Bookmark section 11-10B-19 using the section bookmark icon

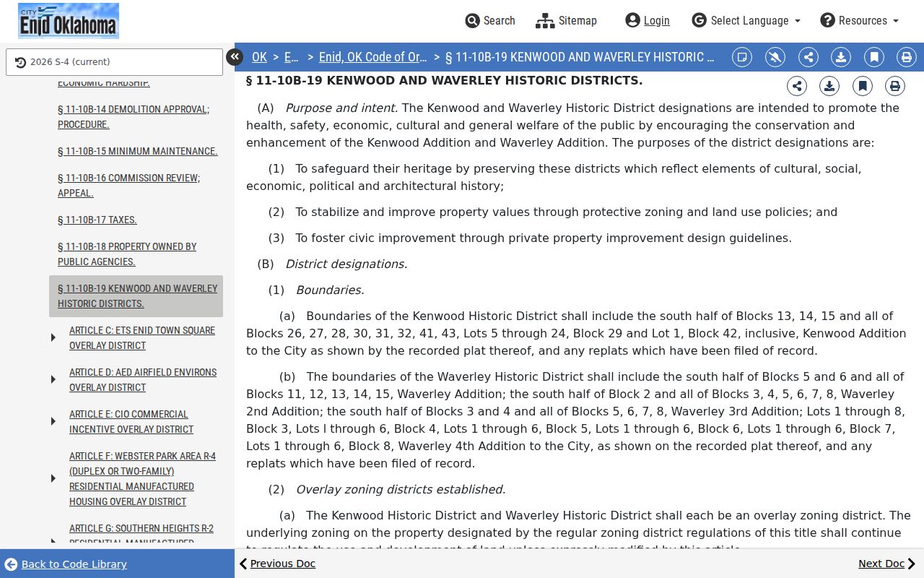863,86
